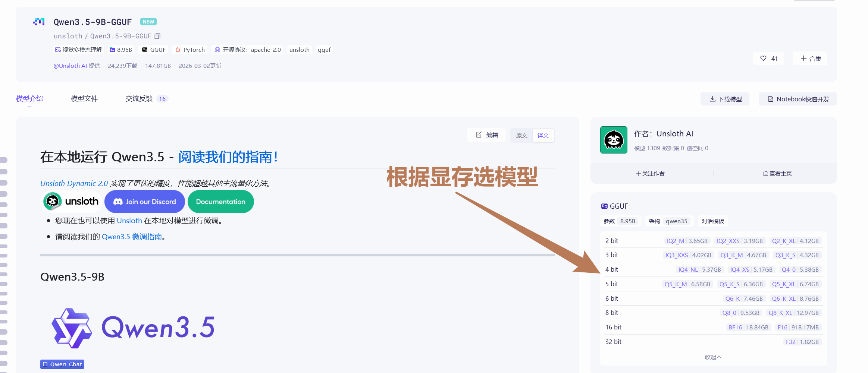Select the IQ4_NL 5.37GB quantization

(700, 270)
